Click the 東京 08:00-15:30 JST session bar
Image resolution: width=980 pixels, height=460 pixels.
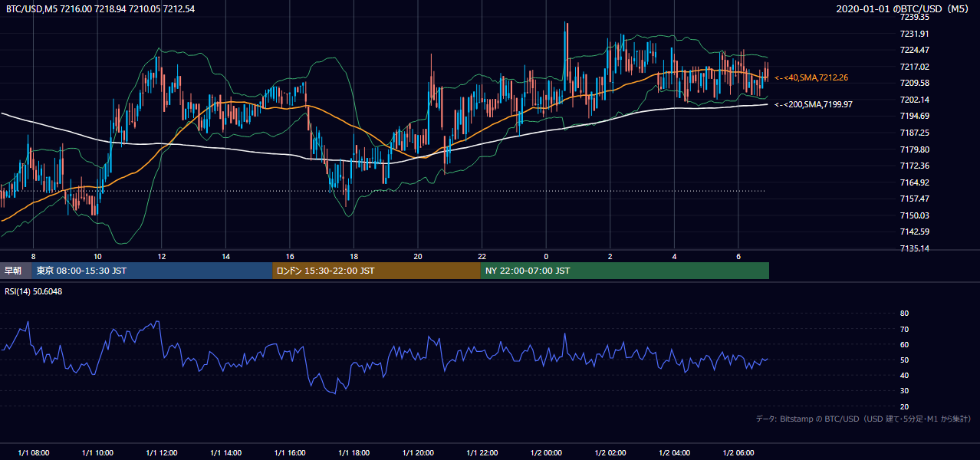tap(153, 271)
